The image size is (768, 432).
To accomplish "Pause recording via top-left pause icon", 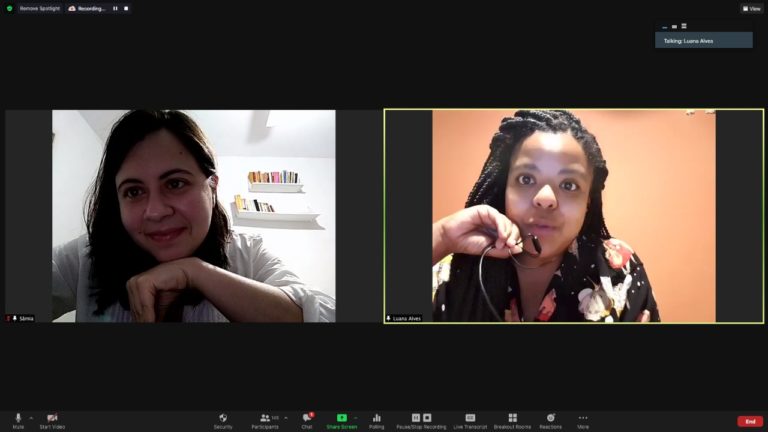I will [116, 8].
